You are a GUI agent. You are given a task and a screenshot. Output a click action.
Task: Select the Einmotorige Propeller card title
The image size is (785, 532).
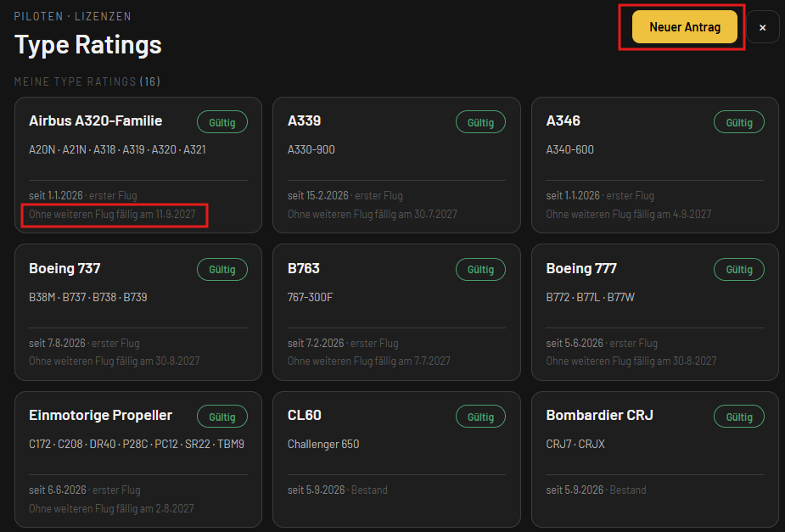tap(101, 415)
